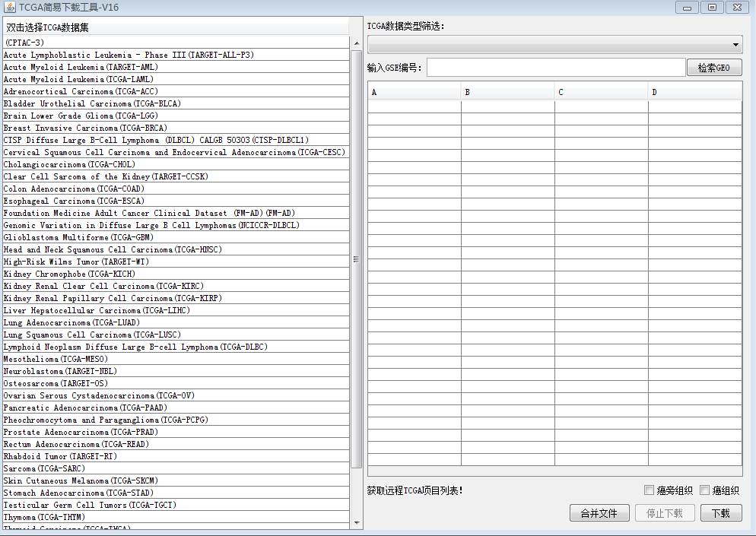The image size is (756, 536).
Task: Select Bladder Urothelial Carcinoma (TCGA-BLCA)
Action: point(176,103)
